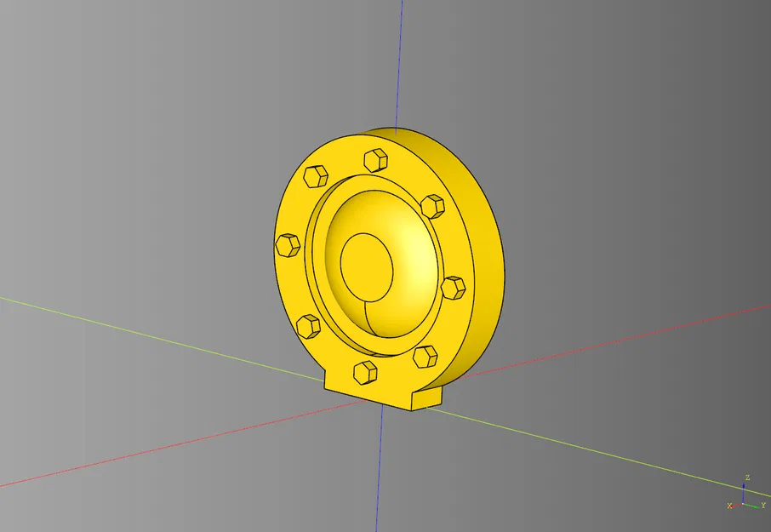Pick the topmost hex bolt head on flange
771x532 pixels.
(376, 160)
